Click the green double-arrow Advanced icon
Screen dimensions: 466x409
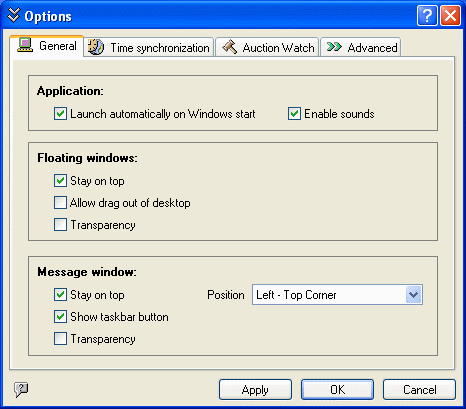[x=334, y=47]
